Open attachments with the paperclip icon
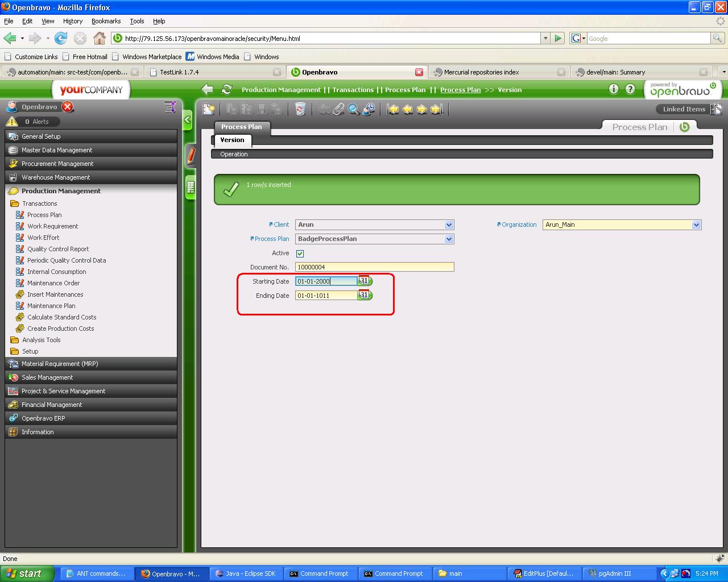 (339, 109)
